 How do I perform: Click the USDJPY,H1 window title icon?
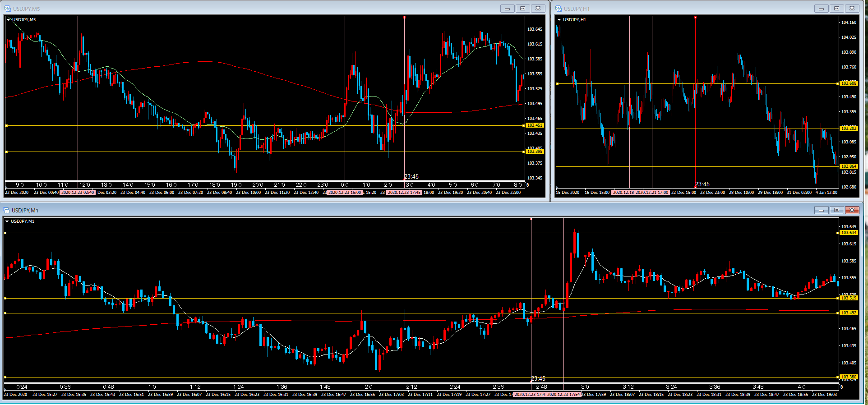(559, 9)
